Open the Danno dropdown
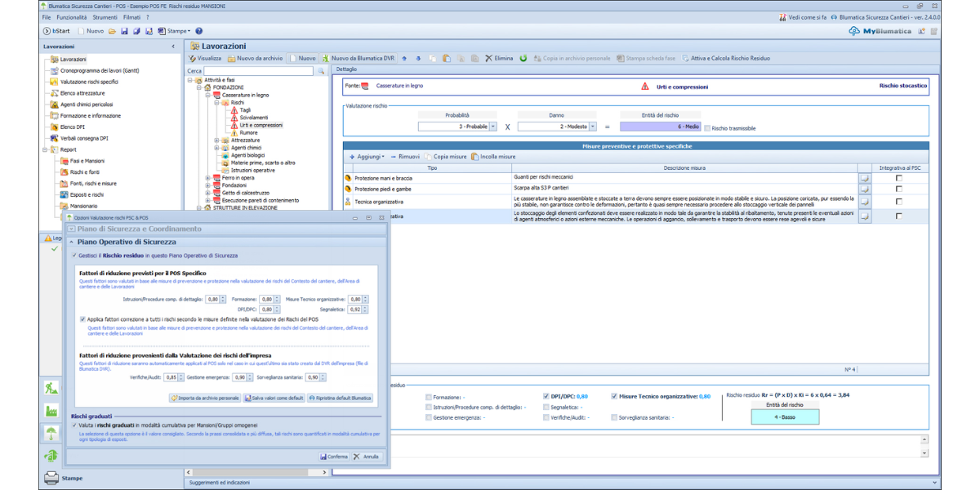 (x=592, y=127)
